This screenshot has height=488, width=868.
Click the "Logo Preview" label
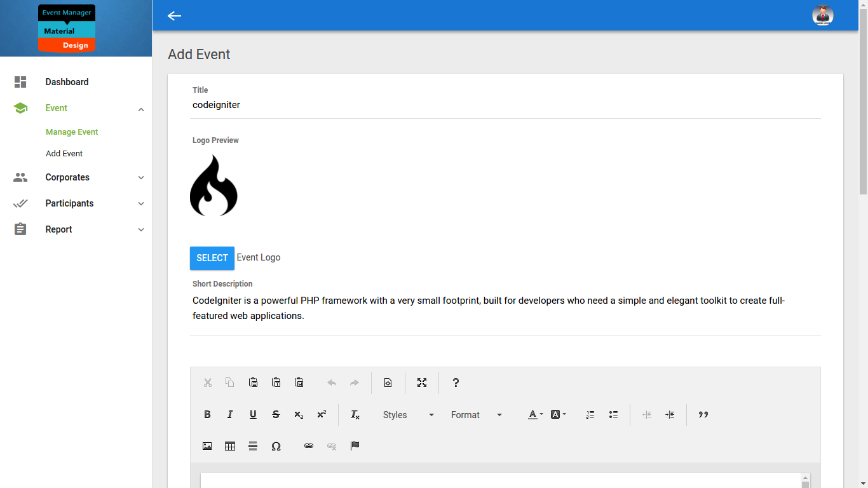tap(215, 140)
